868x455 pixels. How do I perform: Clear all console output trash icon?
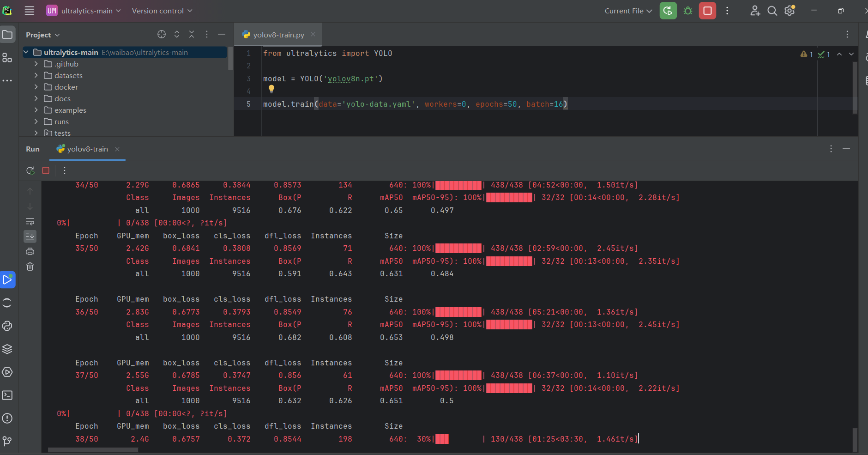pos(30,267)
